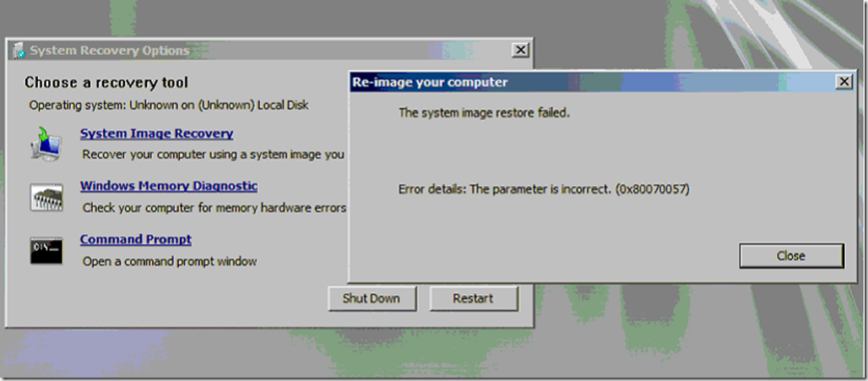Close the System Recovery Options window with X
This screenshot has height=381, width=868.
(520, 51)
